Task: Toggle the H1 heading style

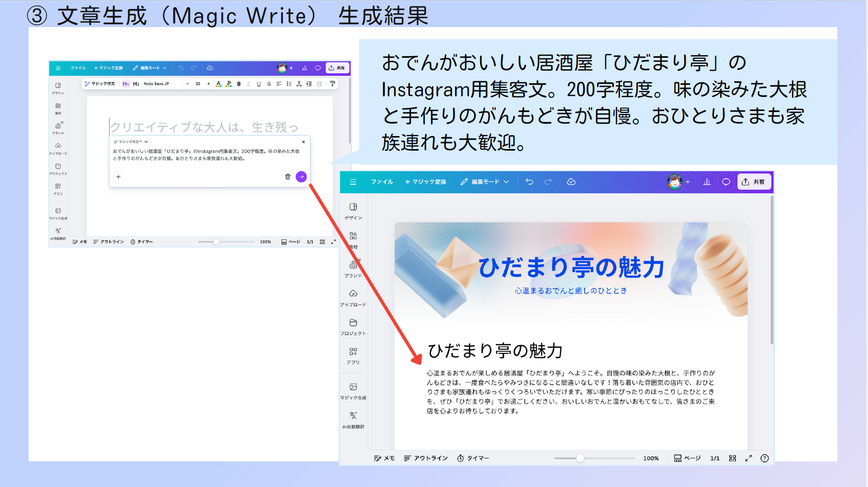Action: pyautogui.click(x=126, y=84)
